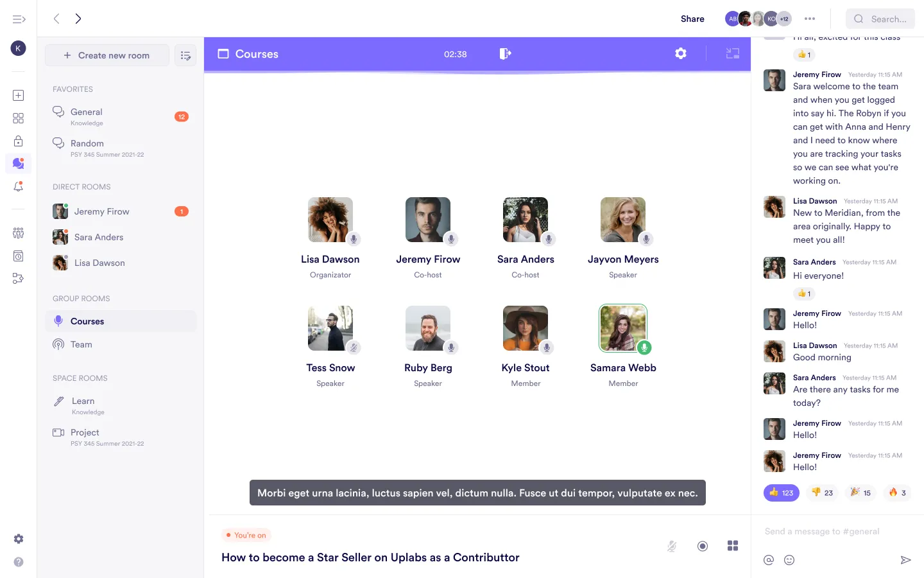
Task: Open the General favorites room
Action: [x=87, y=112]
